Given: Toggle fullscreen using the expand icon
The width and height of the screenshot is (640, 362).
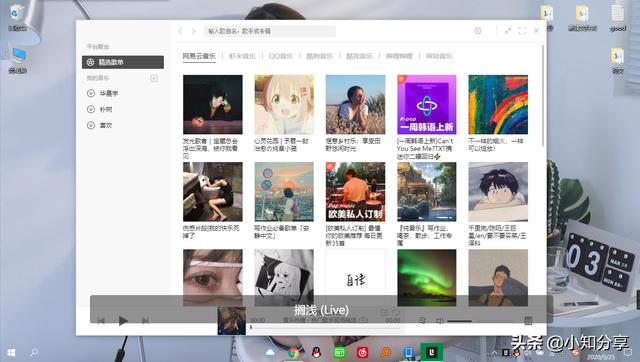Looking at the screenshot, I should [x=522, y=31].
